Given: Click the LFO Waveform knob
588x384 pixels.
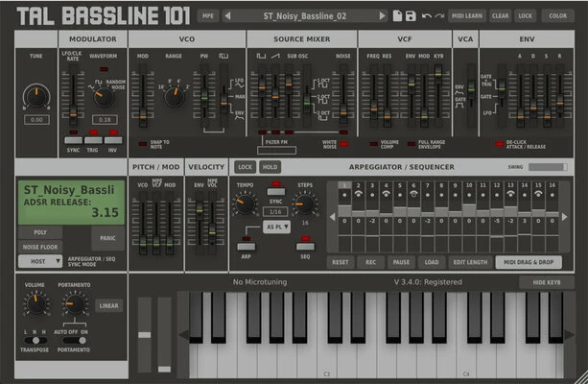Looking at the screenshot, I should coord(104,96).
